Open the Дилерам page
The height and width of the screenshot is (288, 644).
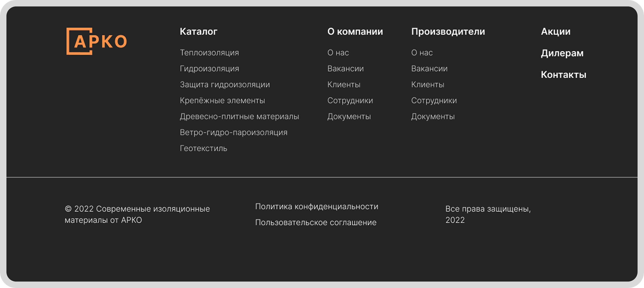pyautogui.click(x=562, y=53)
